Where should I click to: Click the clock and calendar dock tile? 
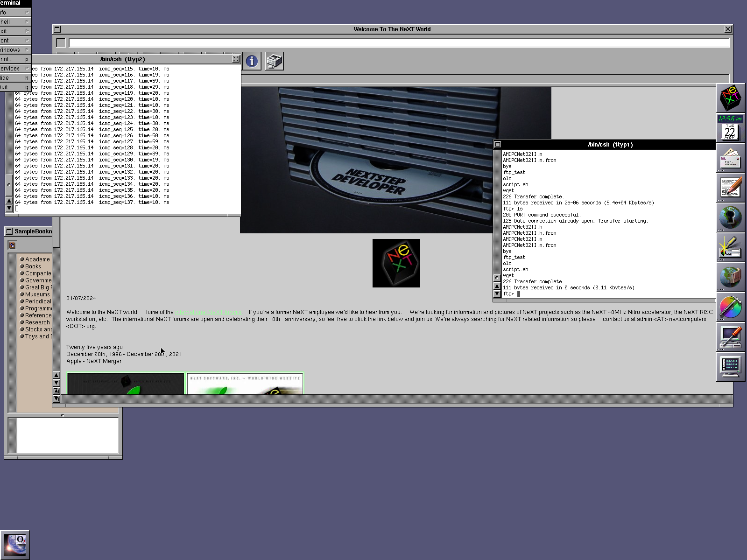pyautogui.click(x=730, y=128)
